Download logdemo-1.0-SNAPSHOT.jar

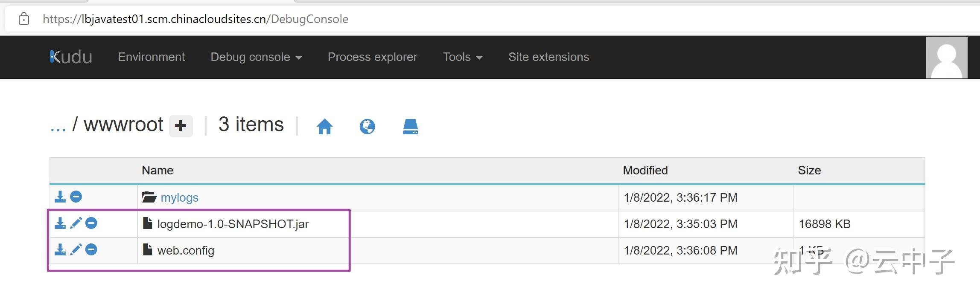[60, 223]
